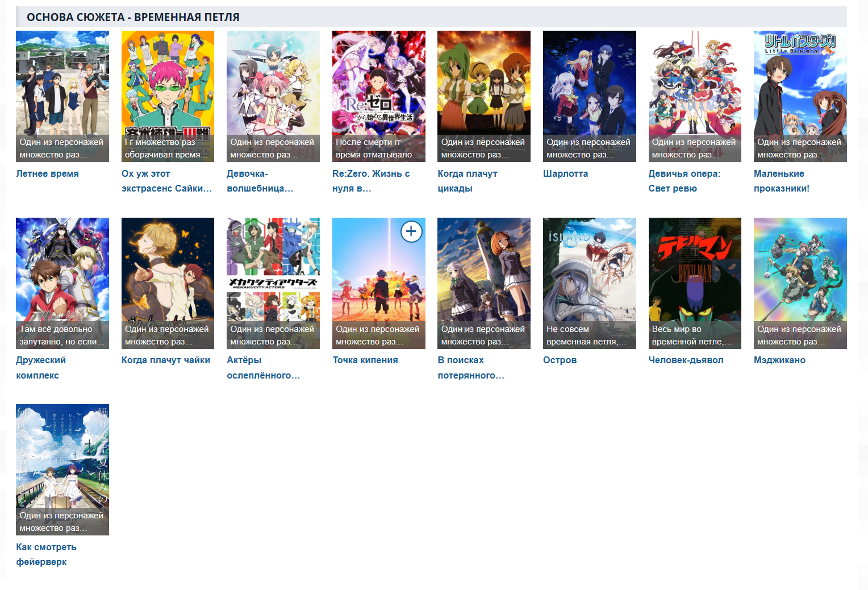
Task: Open the Девичья опера: Свет ревю link
Action: 685,181
